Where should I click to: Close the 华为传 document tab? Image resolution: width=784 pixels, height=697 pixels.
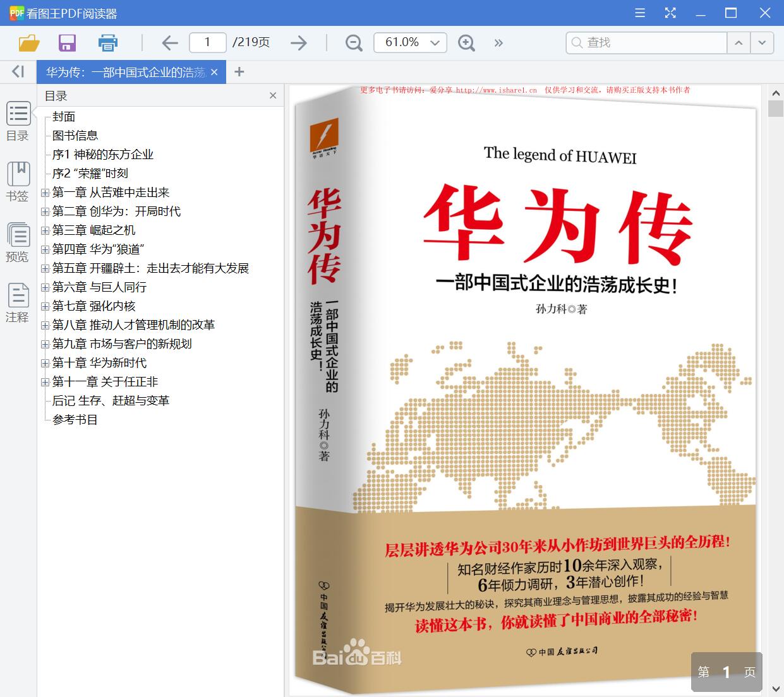[x=214, y=72]
